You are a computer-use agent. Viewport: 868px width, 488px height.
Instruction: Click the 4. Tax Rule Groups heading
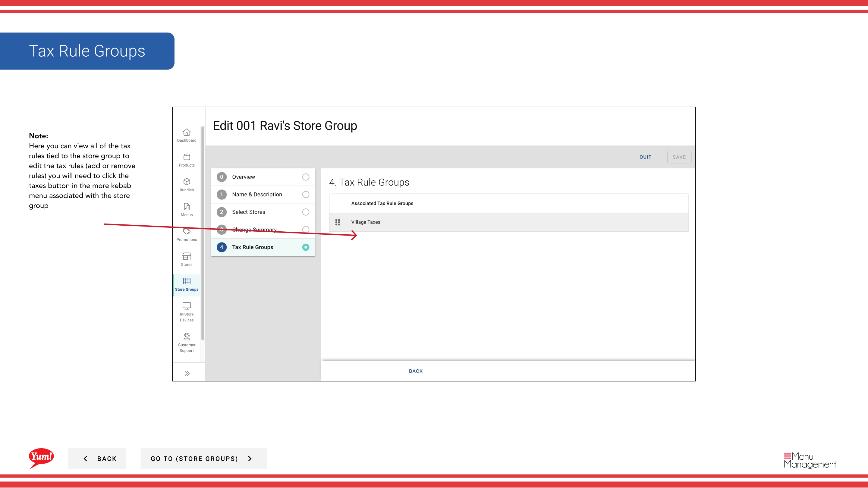click(369, 182)
